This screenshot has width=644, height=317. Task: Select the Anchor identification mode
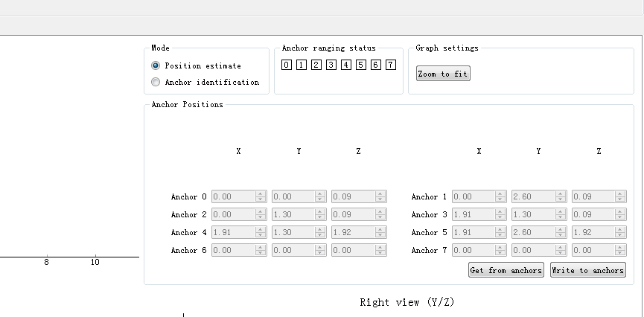pyautogui.click(x=156, y=82)
